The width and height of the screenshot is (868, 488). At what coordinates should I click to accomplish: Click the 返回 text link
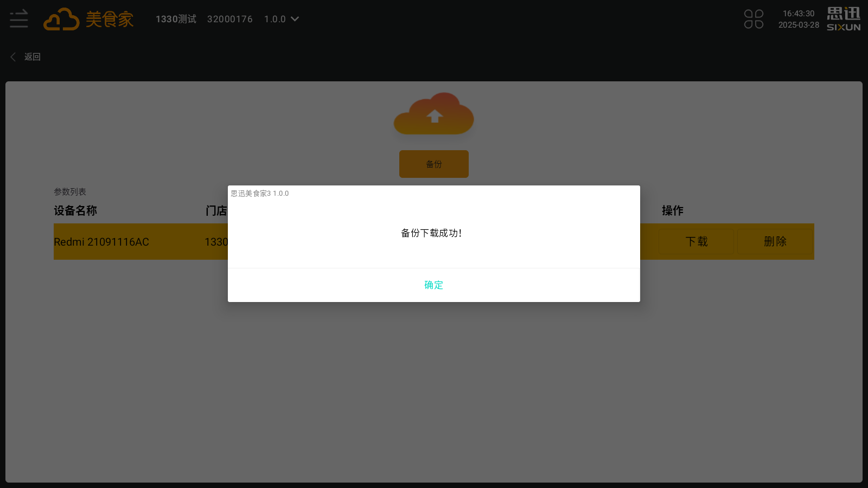point(33,57)
